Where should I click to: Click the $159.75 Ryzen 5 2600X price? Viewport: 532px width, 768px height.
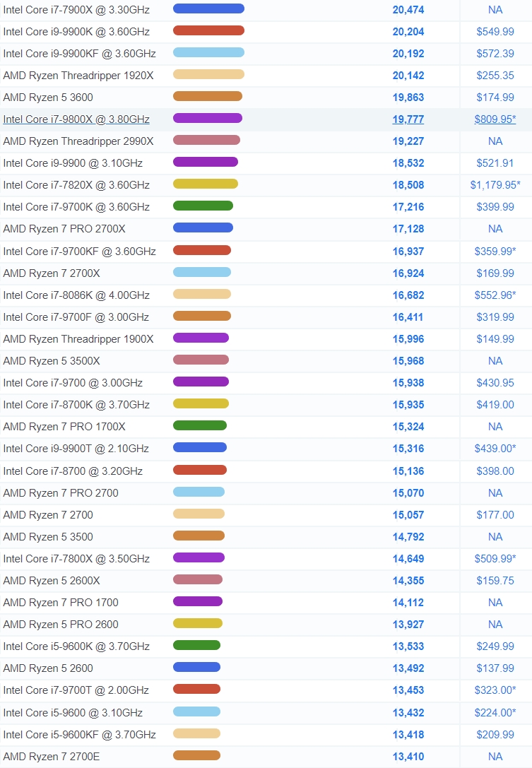pos(495,580)
